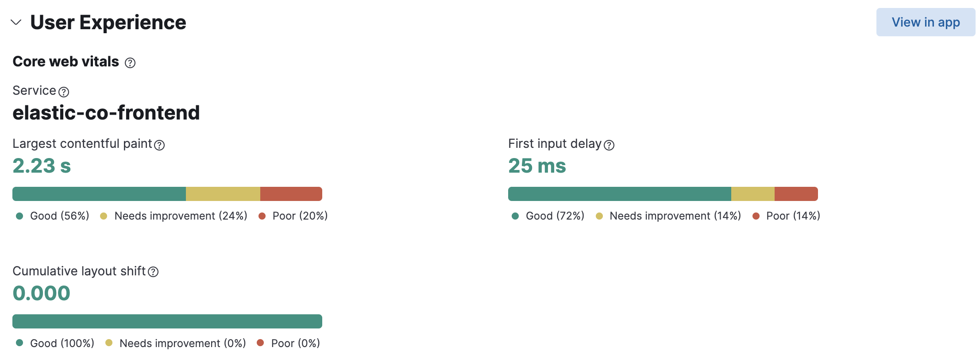The height and width of the screenshot is (363, 980).
Task: Click Needs improvement (24%) legend dot
Action: click(x=104, y=216)
